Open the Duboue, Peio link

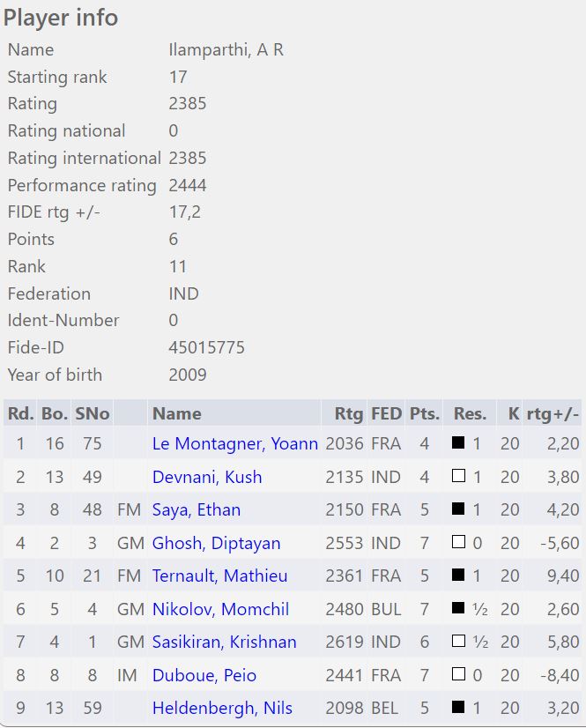point(204,675)
